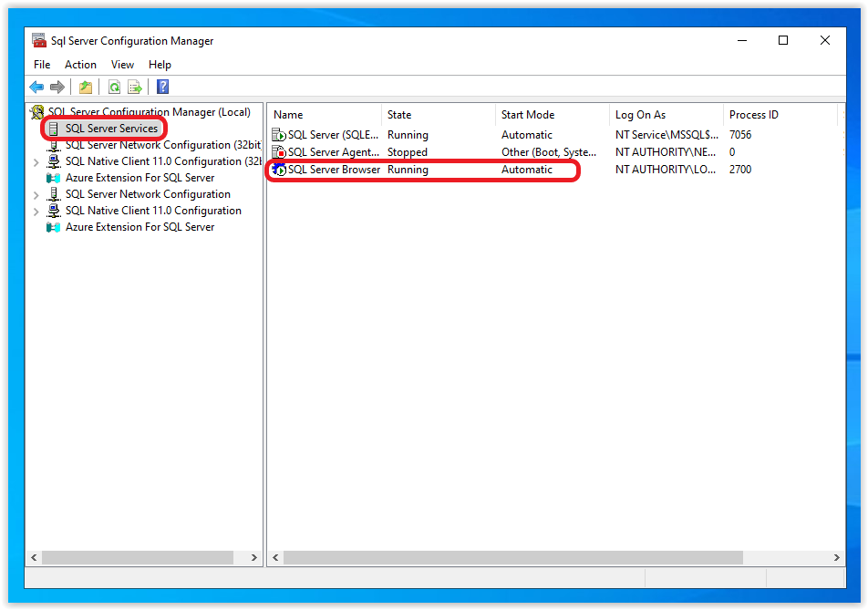Click the SQL Server Agent service icon
The image size is (868, 610).
pyautogui.click(x=279, y=151)
